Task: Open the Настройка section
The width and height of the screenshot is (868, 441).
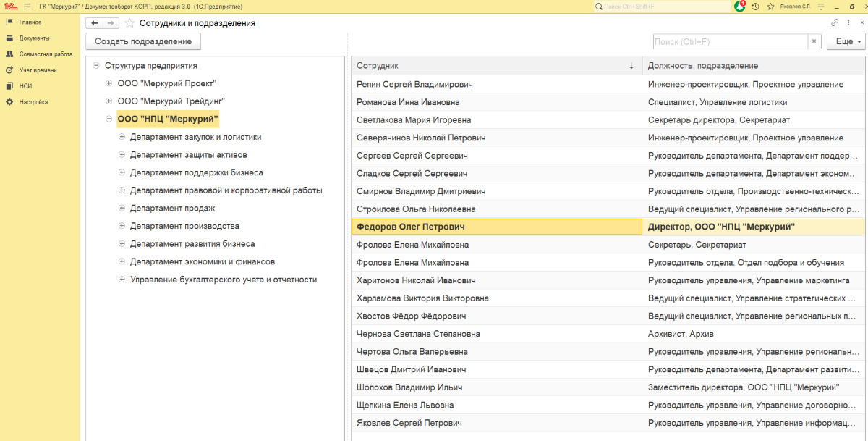Action: point(33,102)
